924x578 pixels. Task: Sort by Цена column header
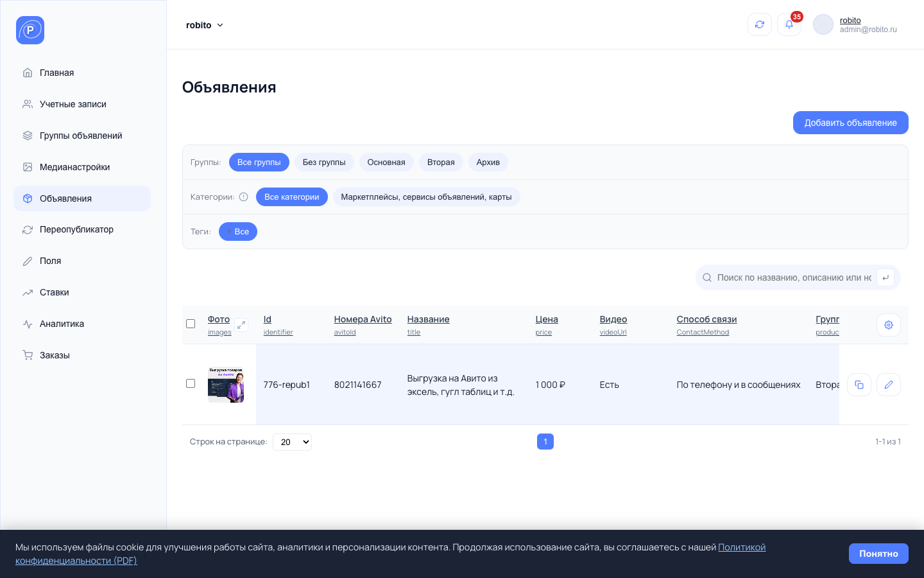tap(547, 319)
